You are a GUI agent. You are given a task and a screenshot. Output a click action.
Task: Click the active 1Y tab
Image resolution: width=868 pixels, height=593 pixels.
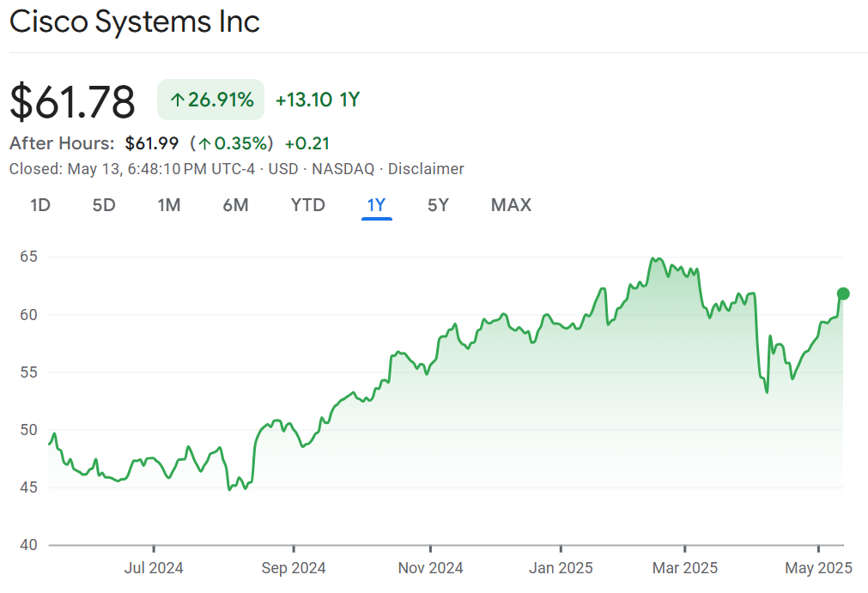pos(376,205)
